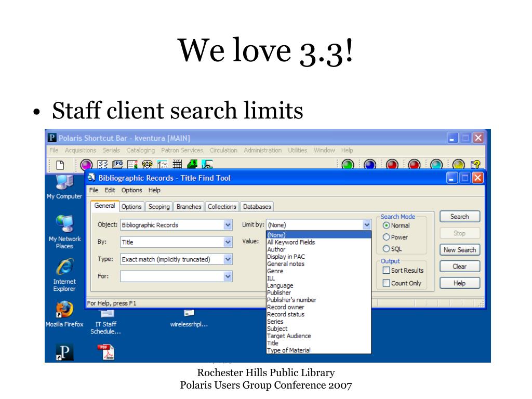Choose Series in the Limit by list
The width and height of the screenshot is (532, 399).
(x=318, y=321)
